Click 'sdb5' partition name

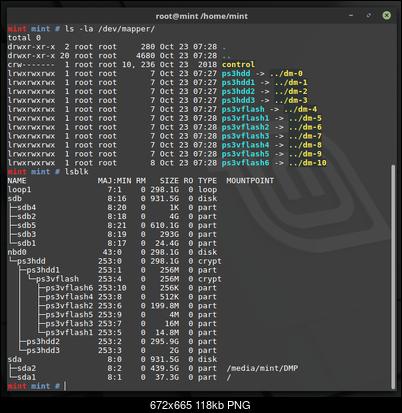26,225
